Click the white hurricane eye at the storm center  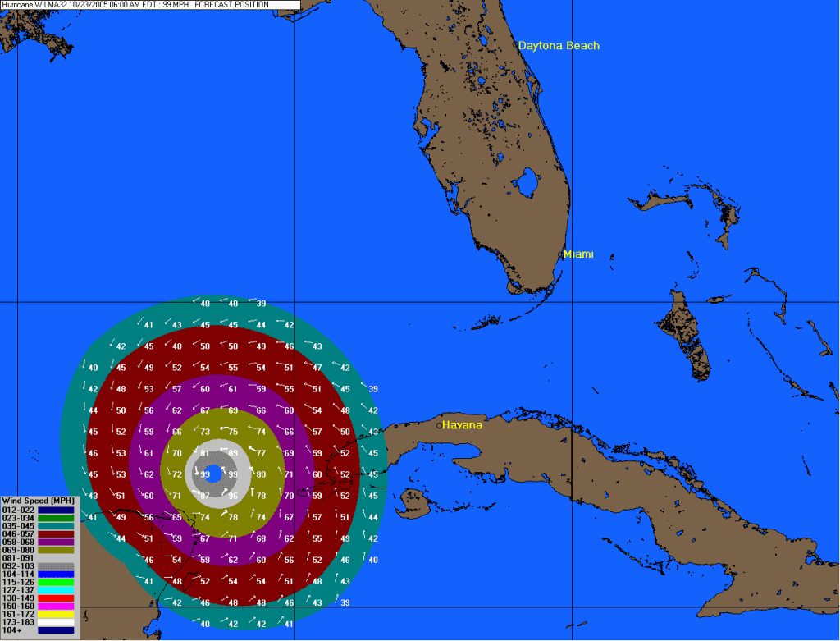tap(212, 474)
